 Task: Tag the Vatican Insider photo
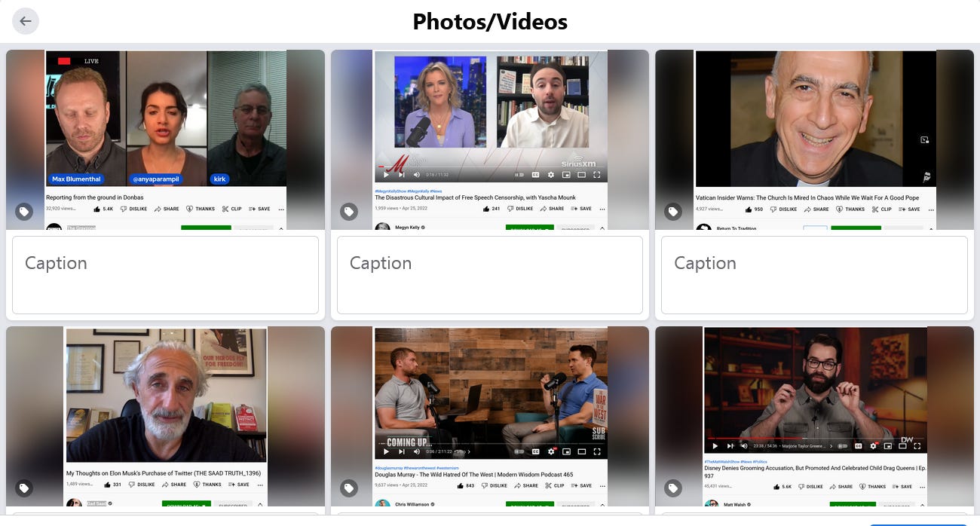pyautogui.click(x=673, y=212)
